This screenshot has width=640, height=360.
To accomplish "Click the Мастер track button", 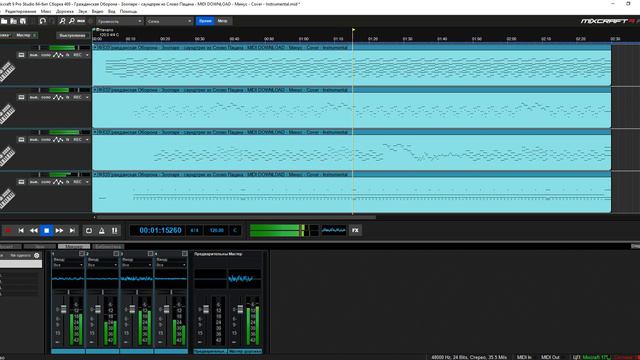I will point(25,36).
